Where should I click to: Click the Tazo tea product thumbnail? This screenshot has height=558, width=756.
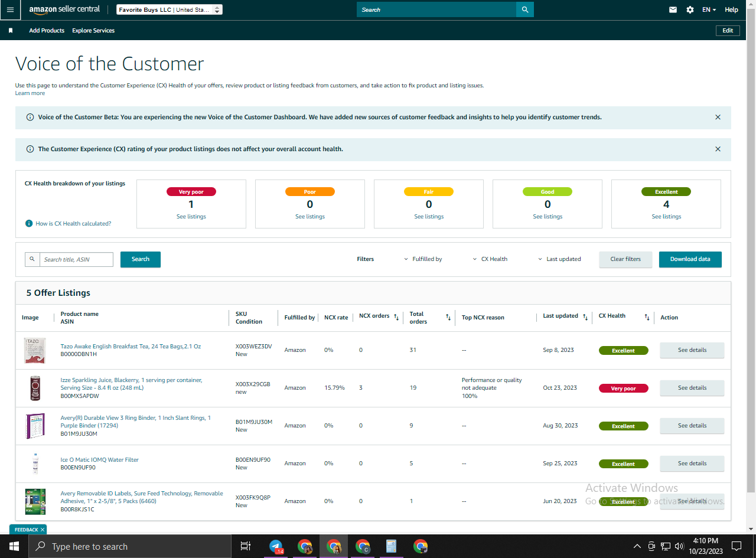pos(35,350)
